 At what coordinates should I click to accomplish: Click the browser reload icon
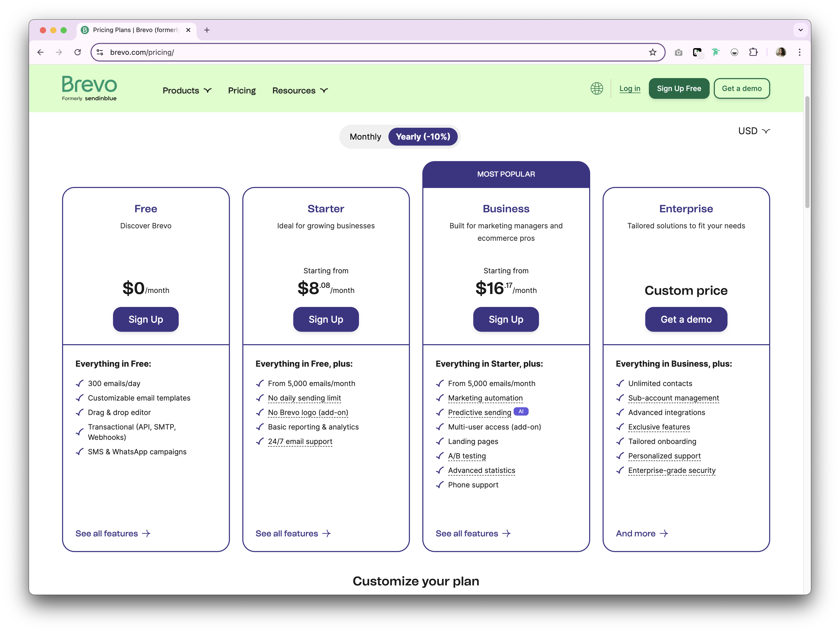[78, 52]
